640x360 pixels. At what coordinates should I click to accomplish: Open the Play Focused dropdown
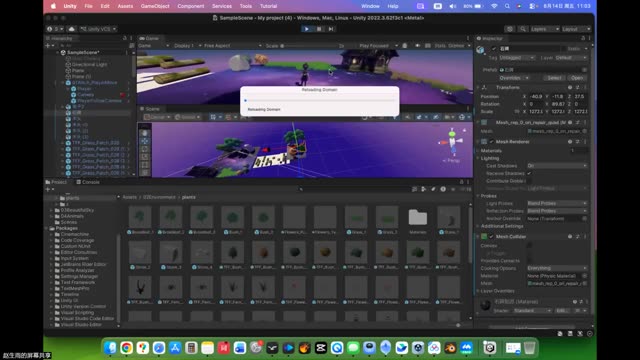coord(378,46)
